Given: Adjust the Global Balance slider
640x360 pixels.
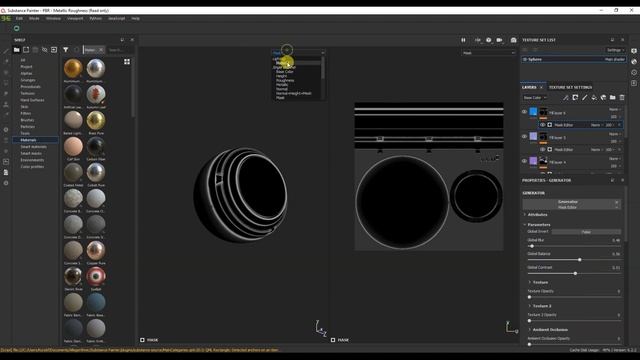Looking at the screenshot, I should pos(574,260).
